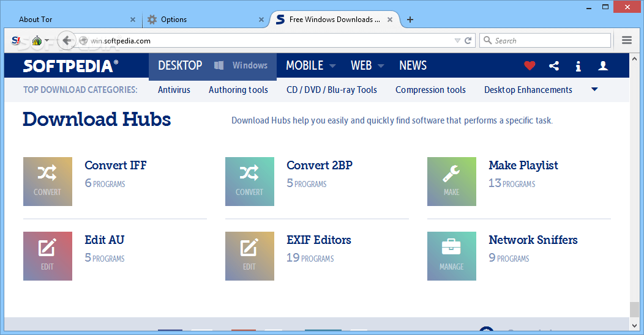Open the info icon in site header

click(578, 66)
